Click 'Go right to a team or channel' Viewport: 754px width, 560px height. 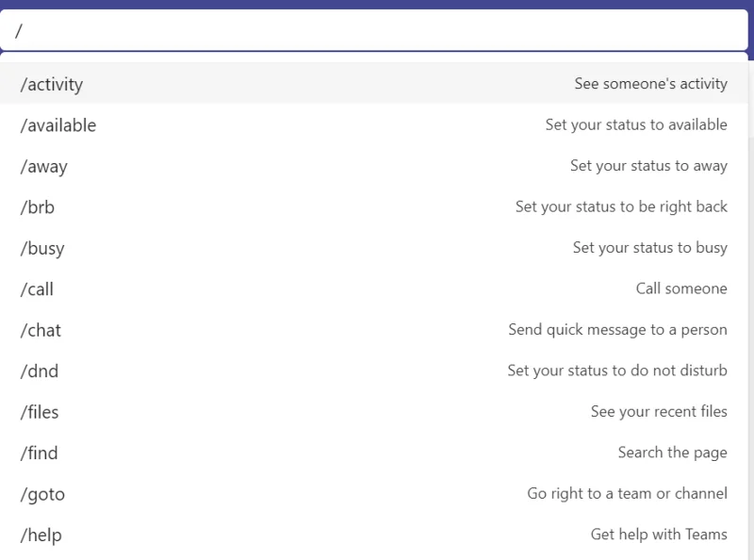(627, 494)
